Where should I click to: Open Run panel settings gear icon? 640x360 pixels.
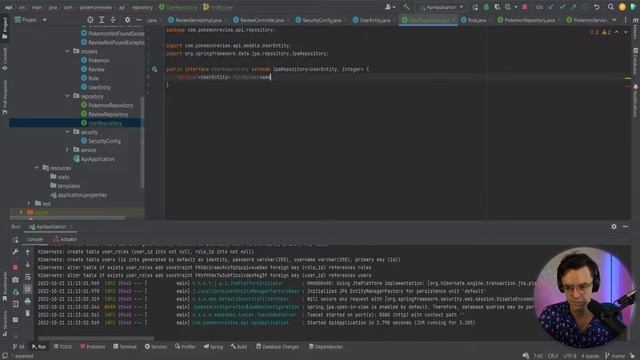tap(614, 227)
